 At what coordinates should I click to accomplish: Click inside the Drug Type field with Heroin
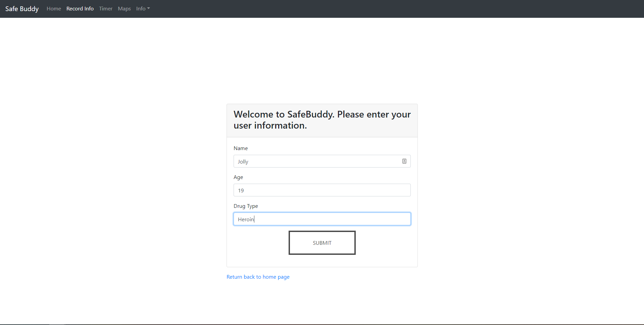pos(322,219)
